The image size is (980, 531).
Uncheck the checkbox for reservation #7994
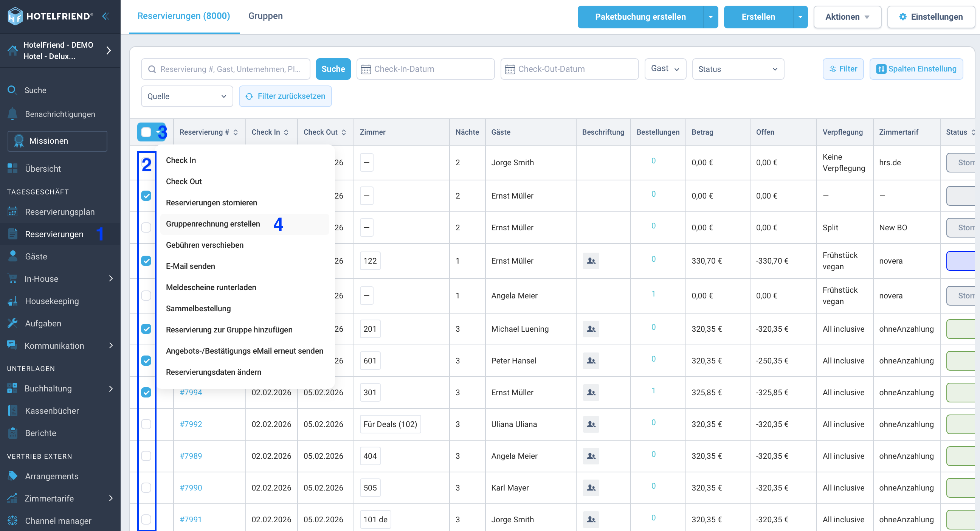146,392
